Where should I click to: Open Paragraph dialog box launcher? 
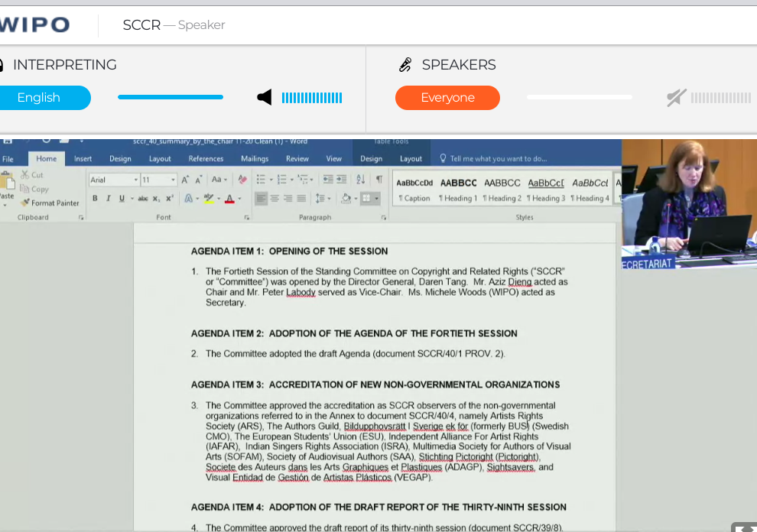384,218
